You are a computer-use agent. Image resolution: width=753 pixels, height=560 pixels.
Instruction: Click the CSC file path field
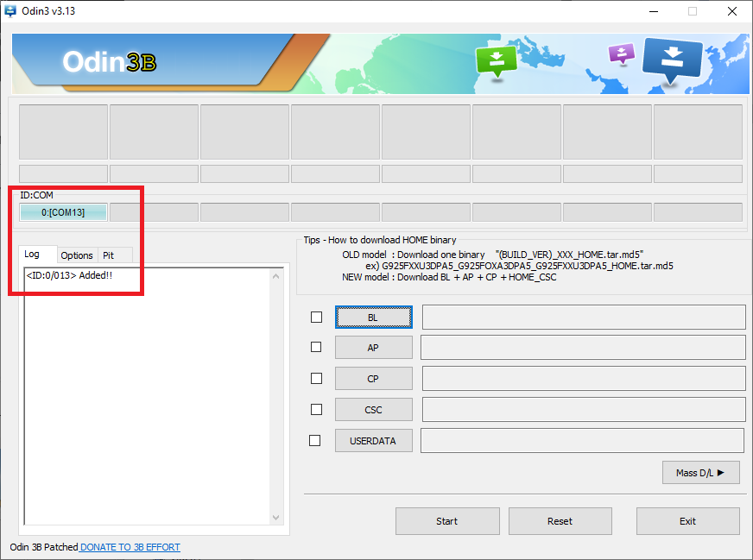[x=584, y=409]
